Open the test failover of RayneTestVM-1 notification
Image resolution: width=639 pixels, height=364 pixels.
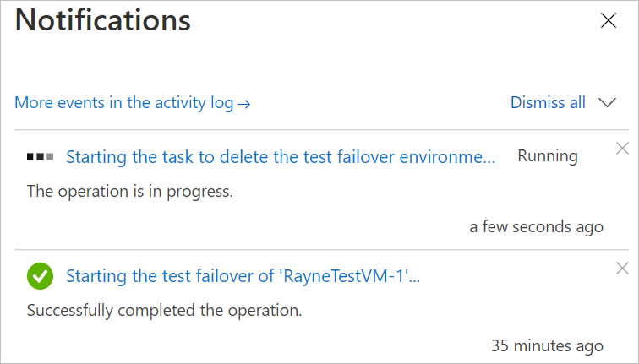(x=243, y=276)
